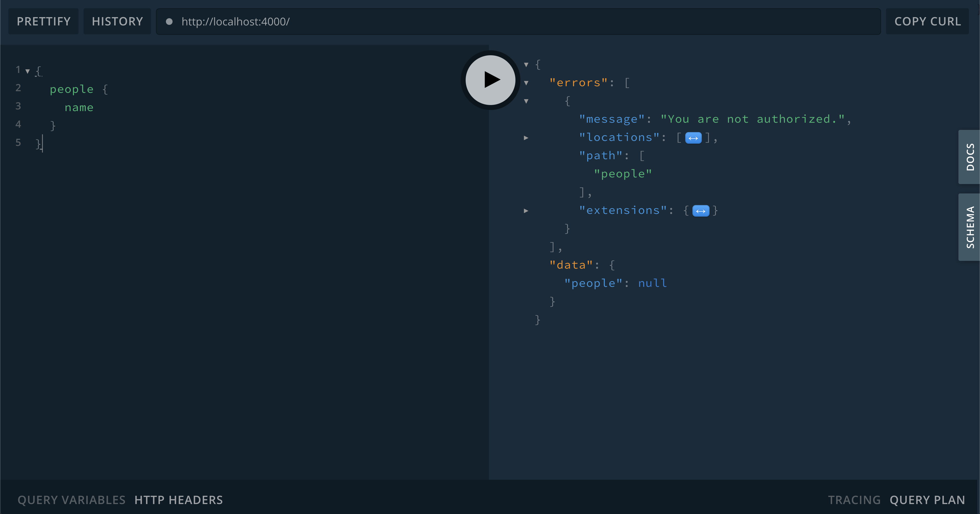
Task: Open the query History
Action: (117, 22)
